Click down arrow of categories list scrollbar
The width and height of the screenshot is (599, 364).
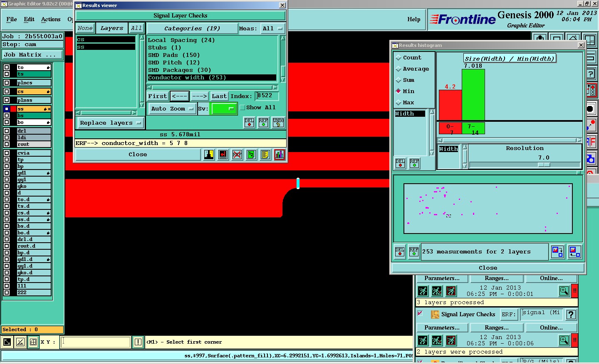click(x=283, y=80)
